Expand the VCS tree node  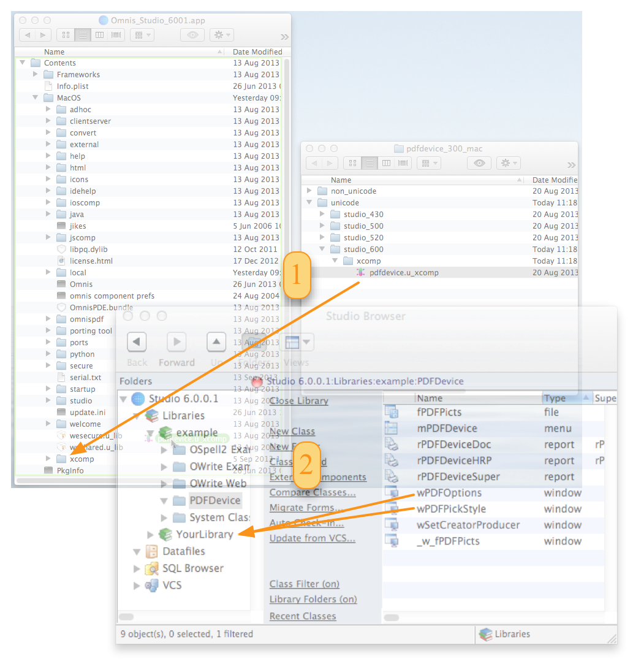(136, 586)
